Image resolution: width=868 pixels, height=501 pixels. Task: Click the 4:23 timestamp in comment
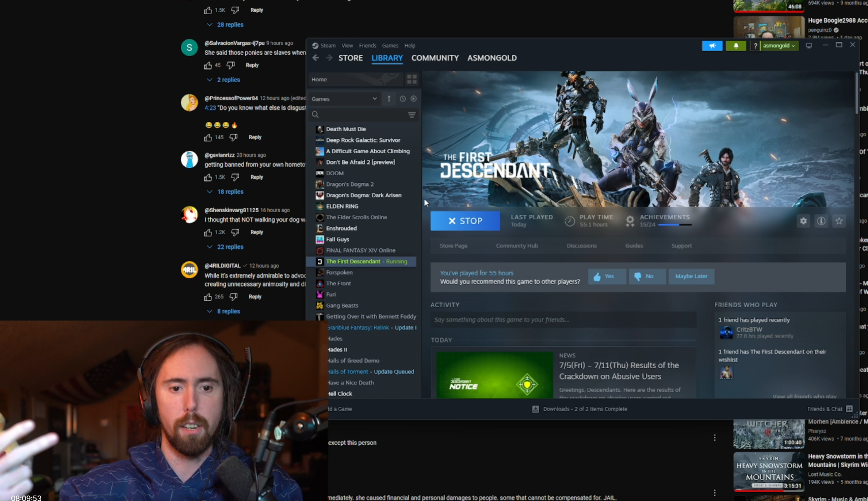(x=210, y=108)
